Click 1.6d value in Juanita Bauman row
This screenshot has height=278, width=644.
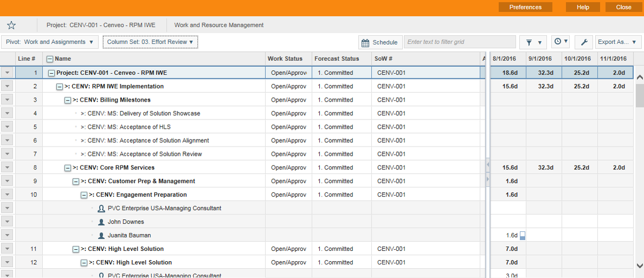(x=512, y=236)
